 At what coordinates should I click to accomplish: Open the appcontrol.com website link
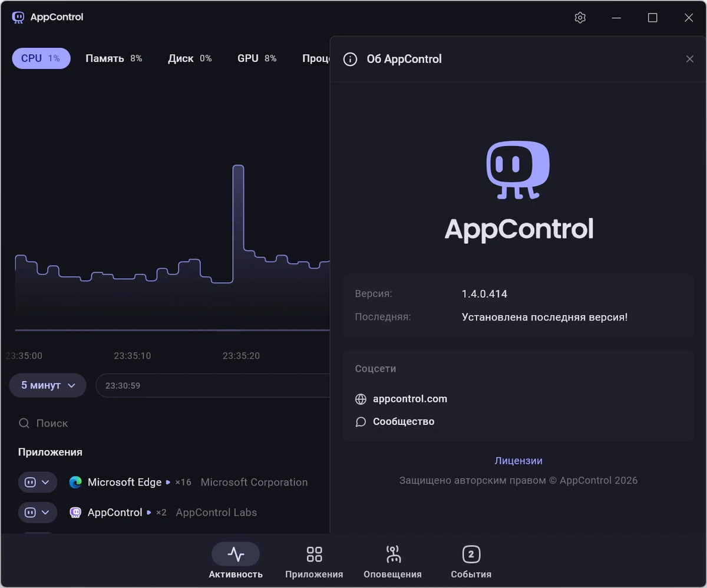click(x=410, y=399)
